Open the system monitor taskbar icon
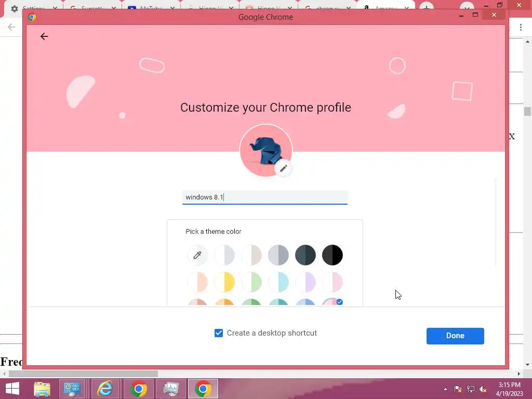Viewport: 532px width, 399px height. pyautogui.click(x=170, y=389)
